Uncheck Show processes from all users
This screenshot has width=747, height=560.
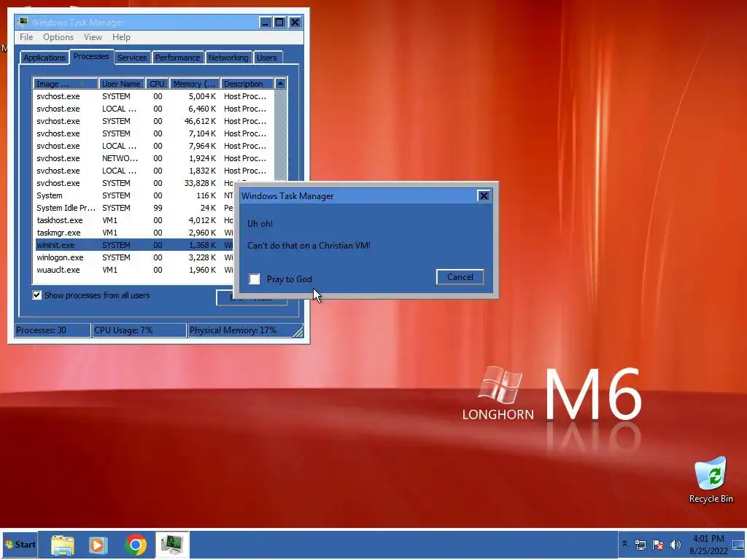coord(36,295)
